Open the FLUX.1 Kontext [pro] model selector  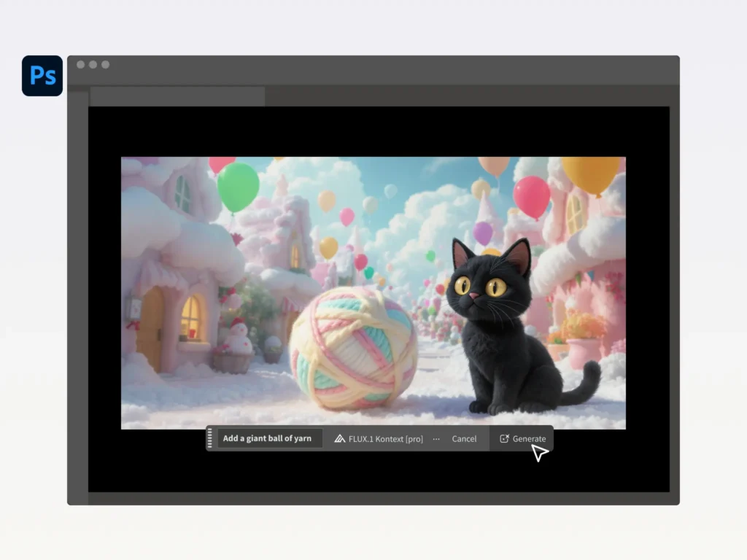[379, 439]
